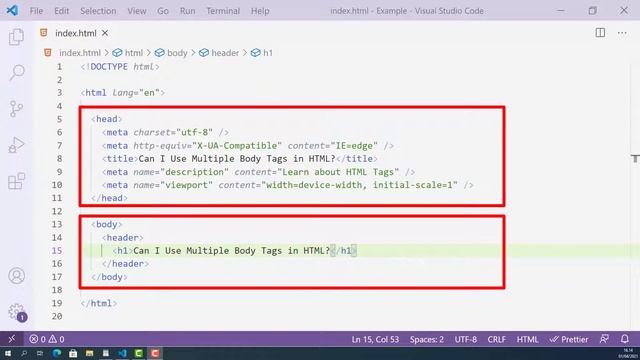Open the Extensions view
Screen dimensions: 640x360
point(17,181)
